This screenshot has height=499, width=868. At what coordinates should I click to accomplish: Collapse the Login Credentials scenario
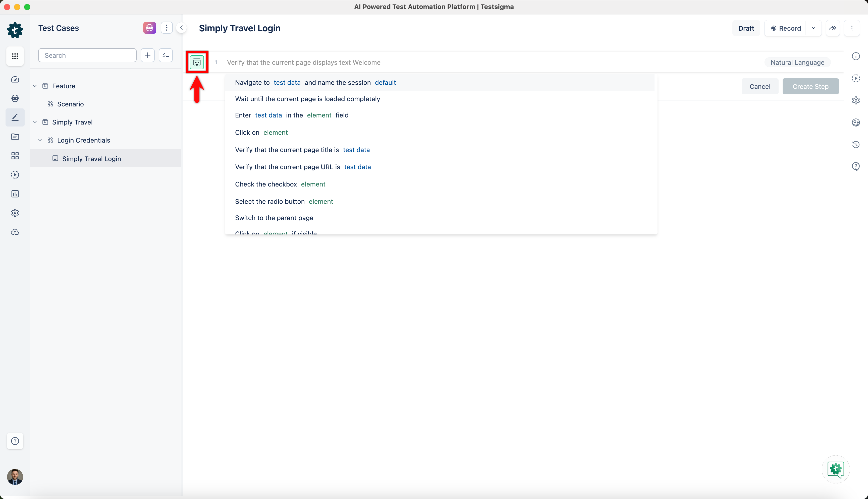(40, 140)
